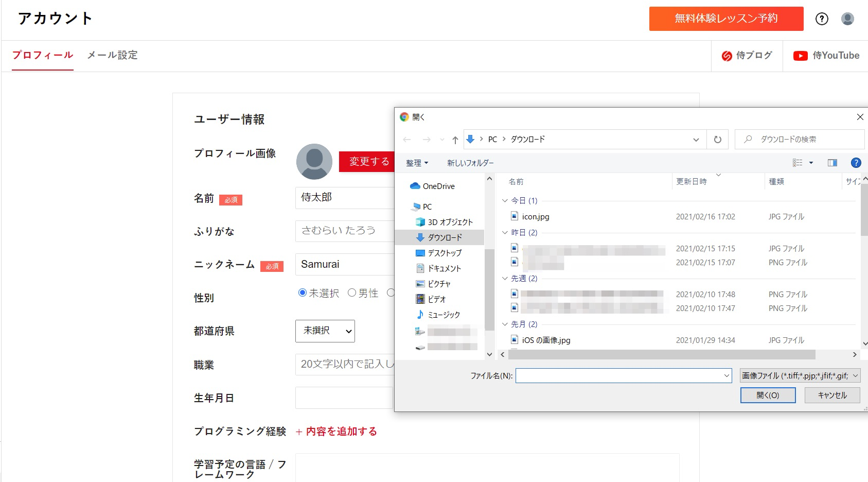Refresh the Downloads folder listing
This screenshot has height=482, width=868.
(x=717, y=140)
